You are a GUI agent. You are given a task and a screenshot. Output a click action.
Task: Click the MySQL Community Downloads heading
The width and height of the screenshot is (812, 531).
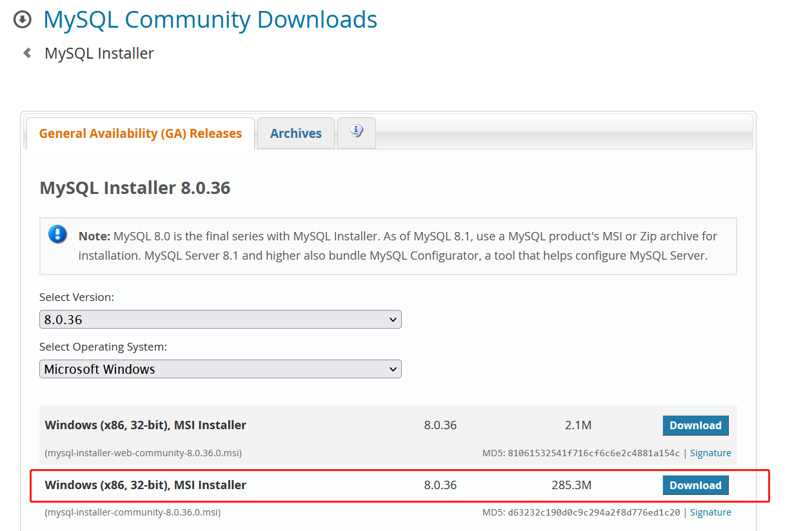click(x=210, y=20)
